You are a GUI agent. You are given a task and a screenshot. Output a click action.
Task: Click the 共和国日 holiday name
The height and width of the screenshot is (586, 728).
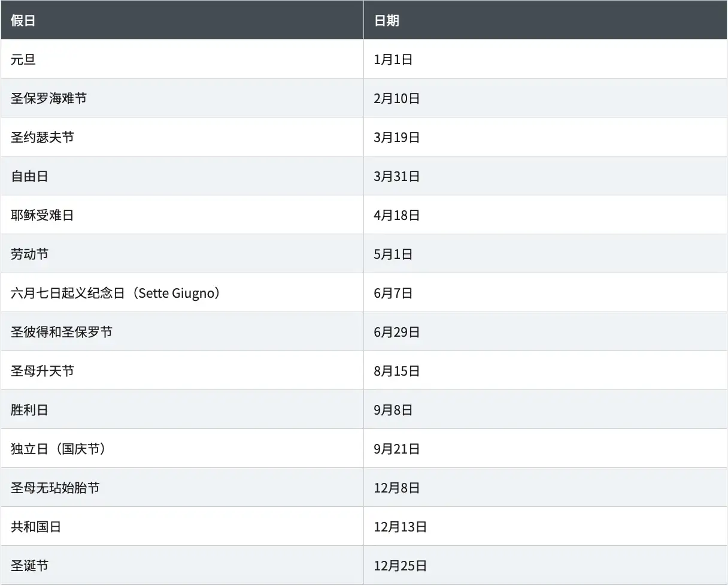(x=36, y=527)
